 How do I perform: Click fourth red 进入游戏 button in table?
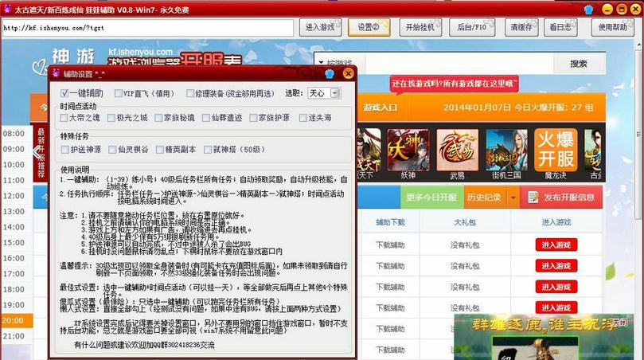click(x=556, y=307)
